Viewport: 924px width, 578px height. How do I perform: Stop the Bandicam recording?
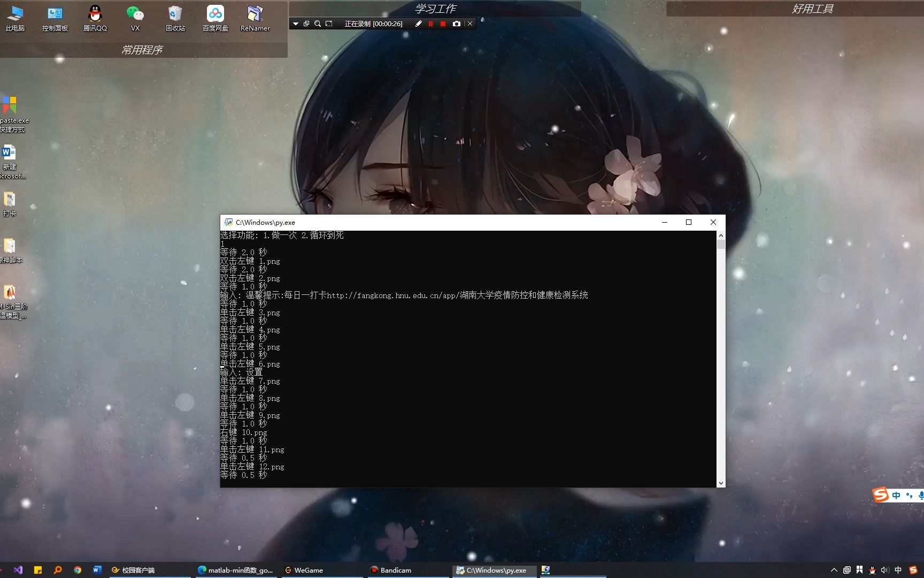[x=443, y=24]
